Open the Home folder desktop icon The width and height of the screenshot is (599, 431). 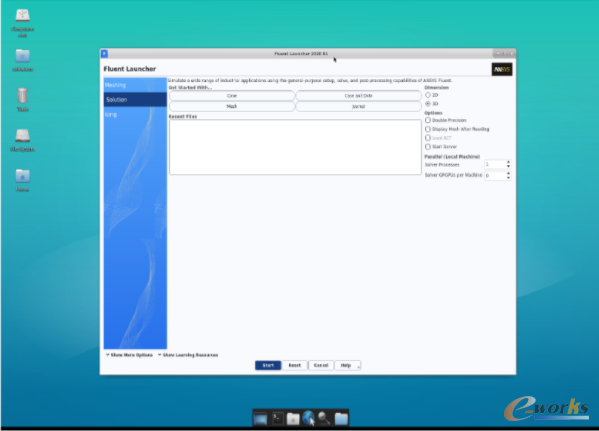tap(23, 180)
